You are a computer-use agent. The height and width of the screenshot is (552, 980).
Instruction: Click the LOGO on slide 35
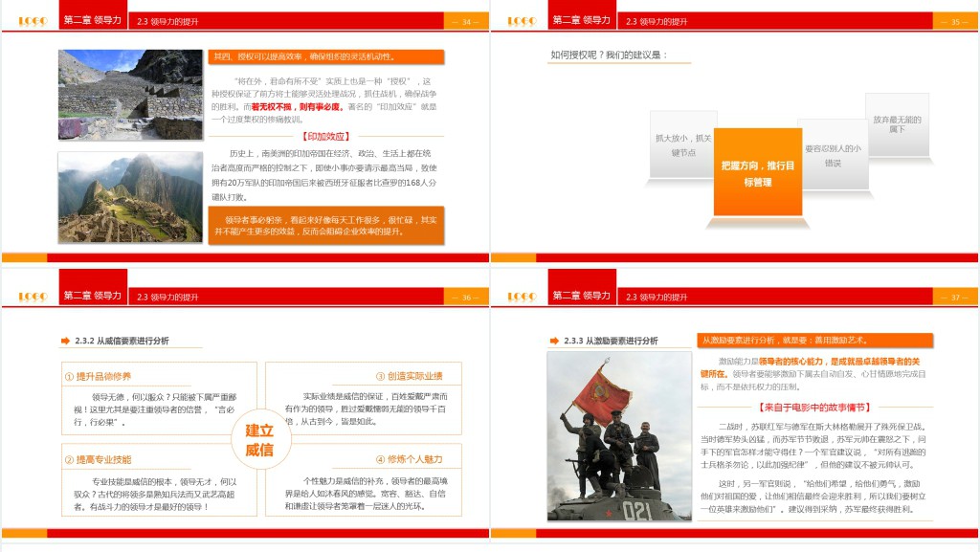[522, 21]
